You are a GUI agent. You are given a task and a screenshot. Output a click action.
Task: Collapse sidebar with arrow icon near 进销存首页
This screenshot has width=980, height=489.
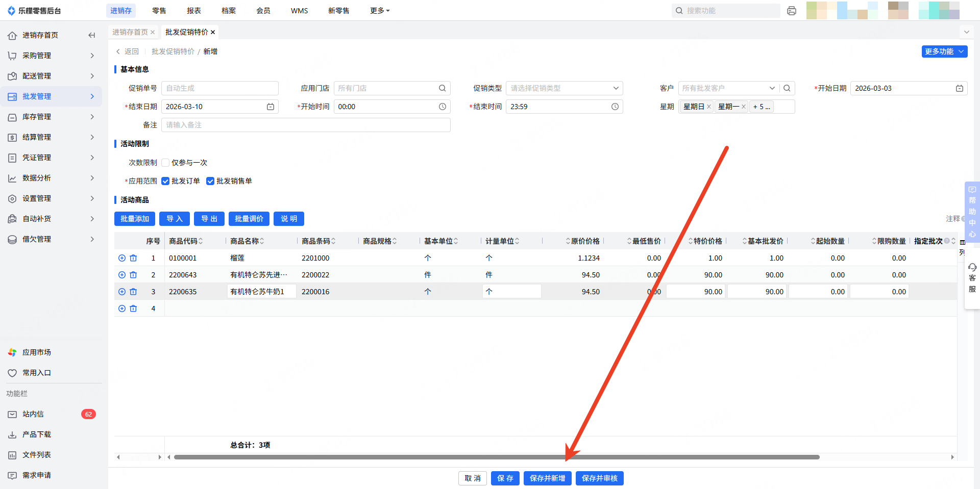92,35
